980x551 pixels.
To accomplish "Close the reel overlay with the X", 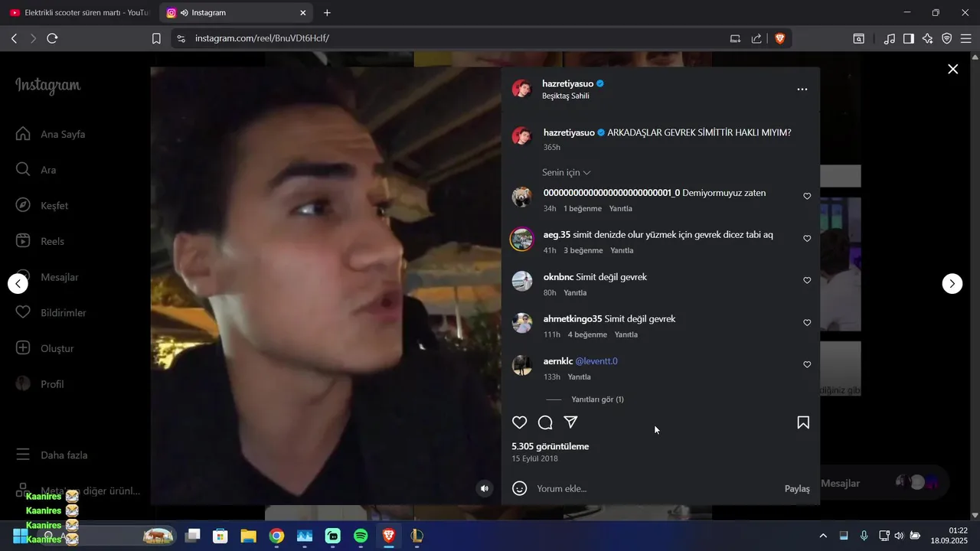I will (953, 70).
